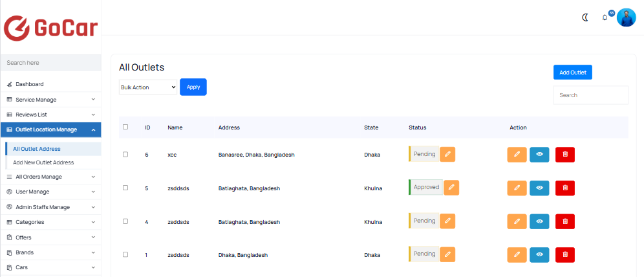Click the Status column header

click(417, 127)
